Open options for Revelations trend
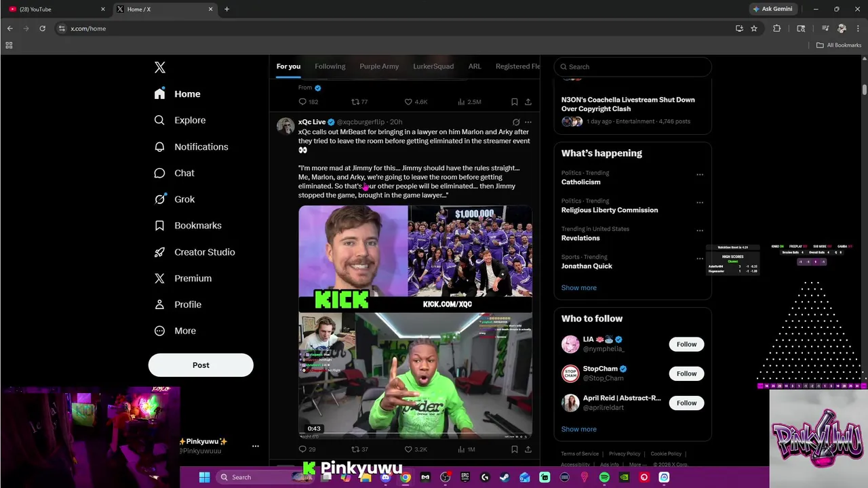 point(700,230)
